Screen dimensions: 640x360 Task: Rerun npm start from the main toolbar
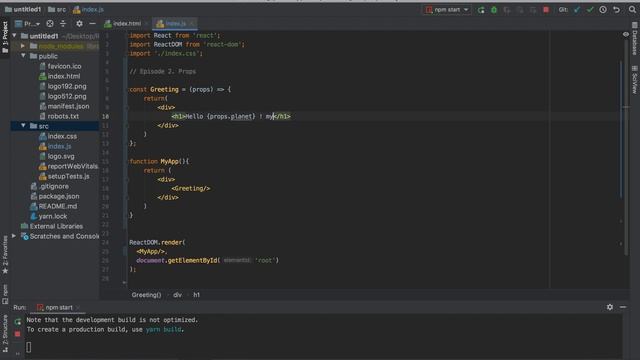pyautogui.click(x=481, y=10)
